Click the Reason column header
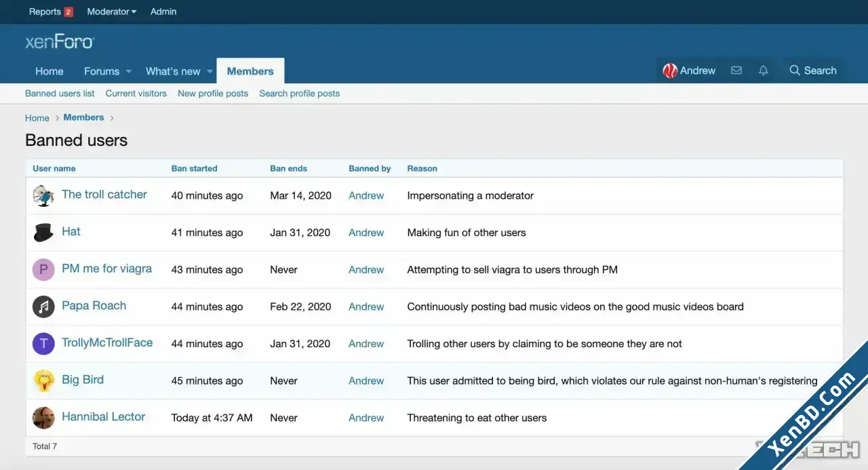 (422, 168)
